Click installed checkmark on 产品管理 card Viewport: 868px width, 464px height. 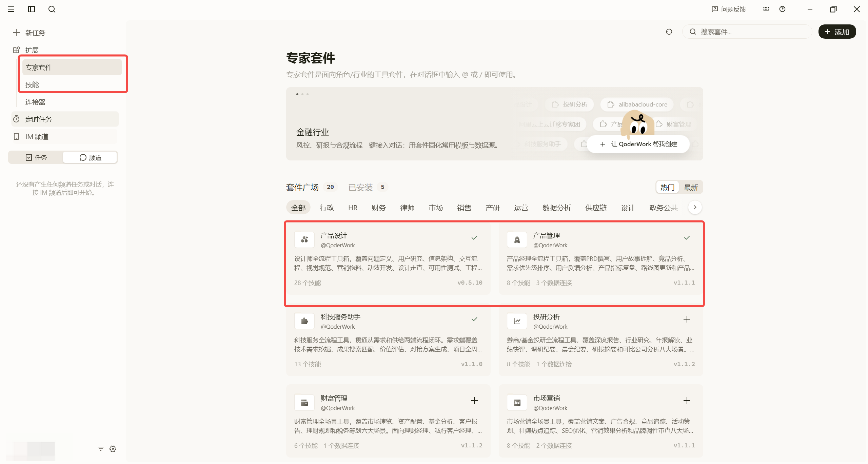pyautogui.click(x=687, y=237)
